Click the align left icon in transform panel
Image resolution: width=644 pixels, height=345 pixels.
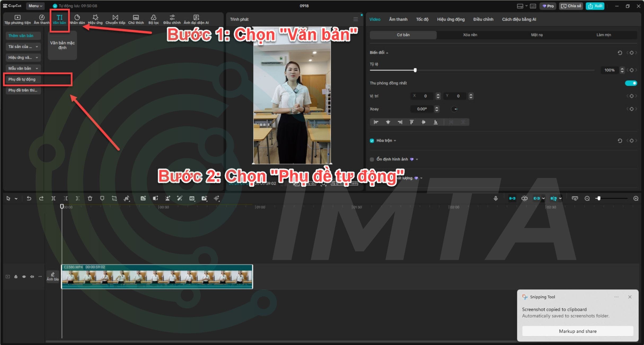click(376, 122)
